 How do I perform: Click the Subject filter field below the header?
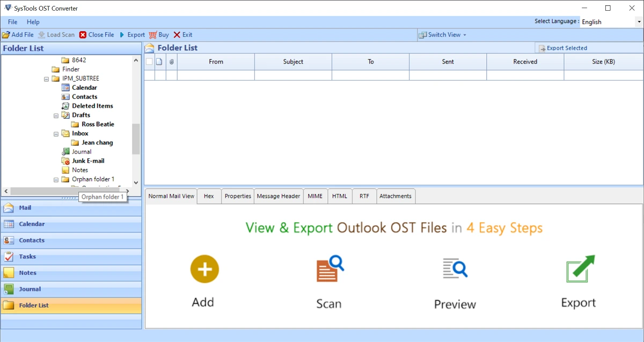point(293,75)
